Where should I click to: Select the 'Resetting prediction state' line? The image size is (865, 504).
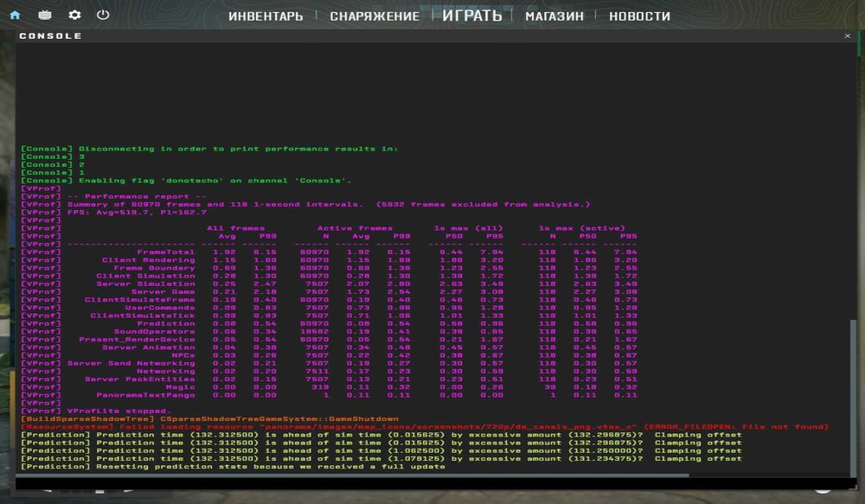tap(233, 467)
